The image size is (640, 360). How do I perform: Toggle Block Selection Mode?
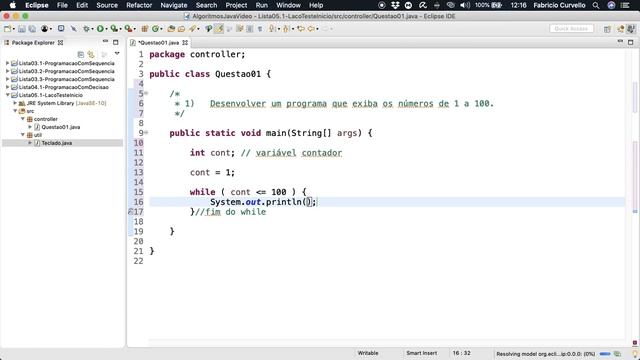pyautogui.click(x=249, y=29)
